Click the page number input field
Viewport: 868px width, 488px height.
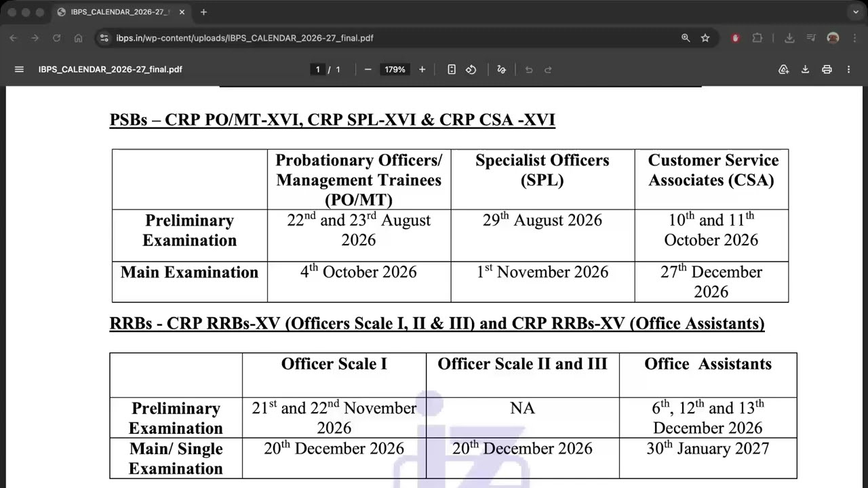(318, 69)
